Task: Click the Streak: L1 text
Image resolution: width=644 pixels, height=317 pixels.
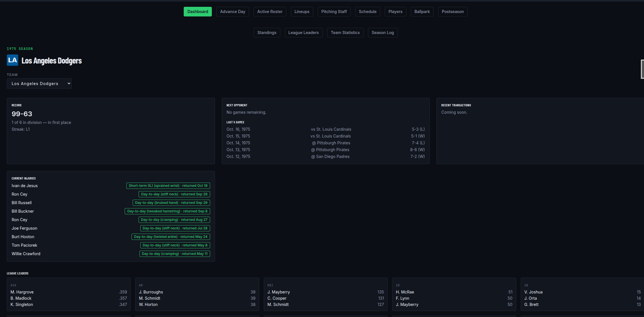Action: [21, 129]
